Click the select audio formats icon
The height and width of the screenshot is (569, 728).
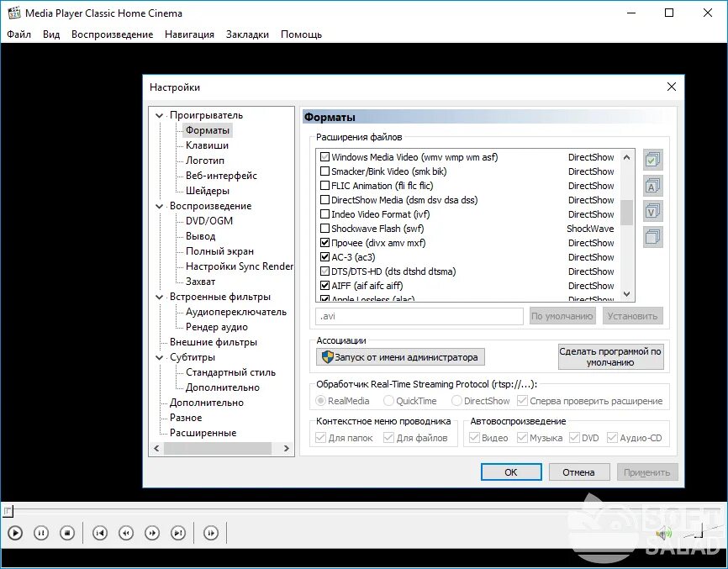click(x=652, y=186)
